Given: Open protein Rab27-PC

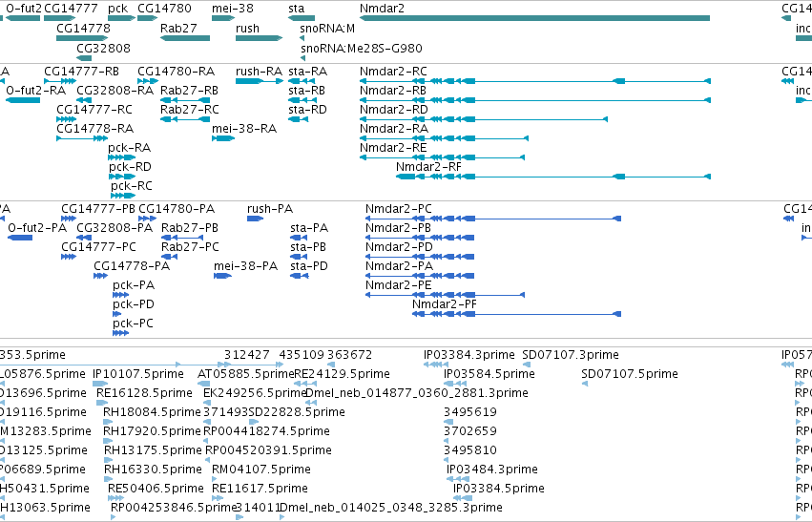Looking at the screenshot, I should click(190, 246).
